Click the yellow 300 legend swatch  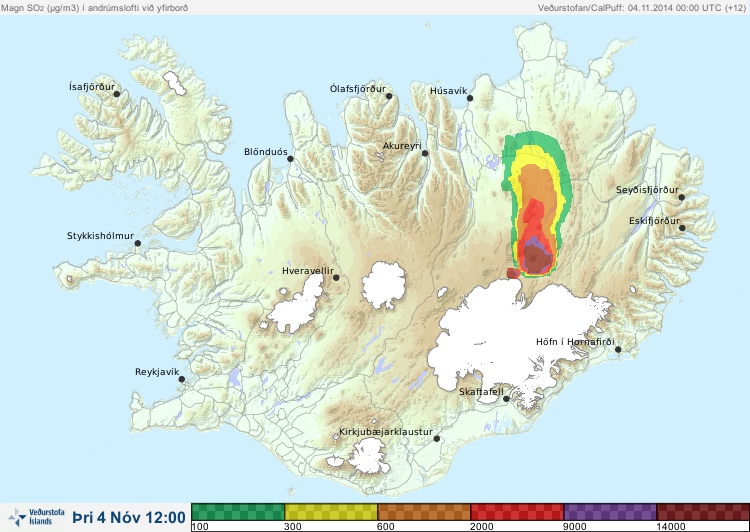(x=331, y=512)
